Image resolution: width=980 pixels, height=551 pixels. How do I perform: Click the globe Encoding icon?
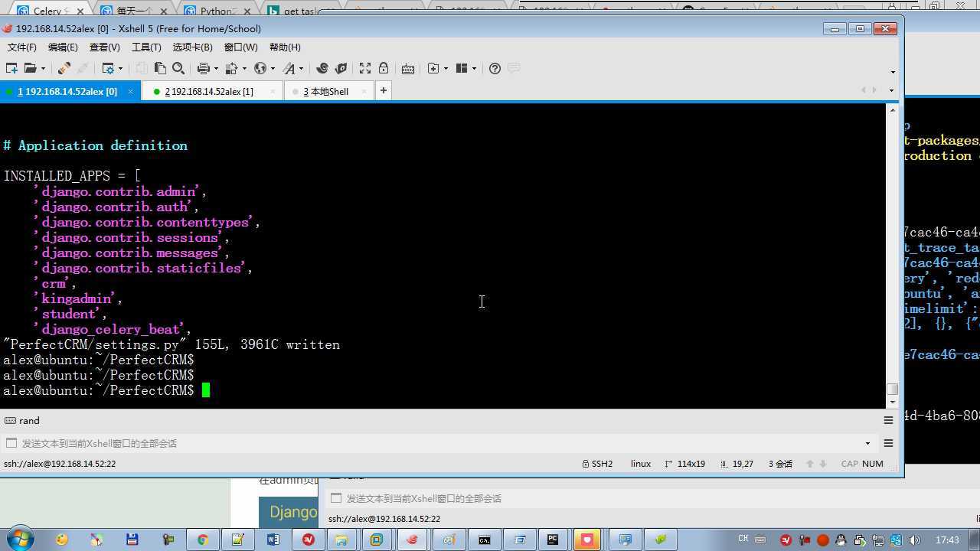pyautogui.click(x=260, y=68)
